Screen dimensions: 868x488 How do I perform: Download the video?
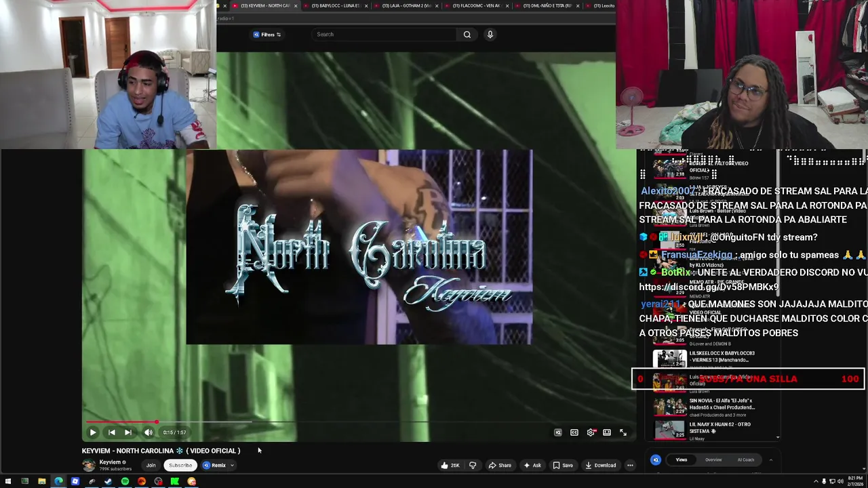pyautogui.click(x=601, y=466)
